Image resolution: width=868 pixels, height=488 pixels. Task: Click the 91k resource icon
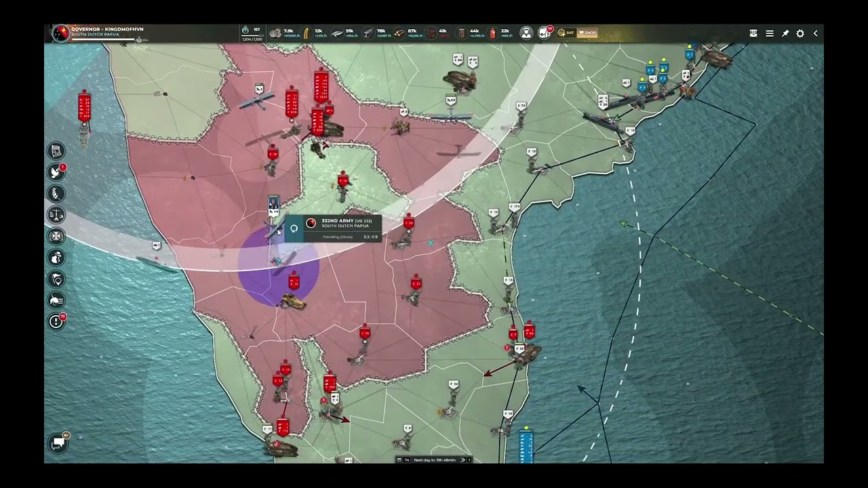(x=336, y=33)
